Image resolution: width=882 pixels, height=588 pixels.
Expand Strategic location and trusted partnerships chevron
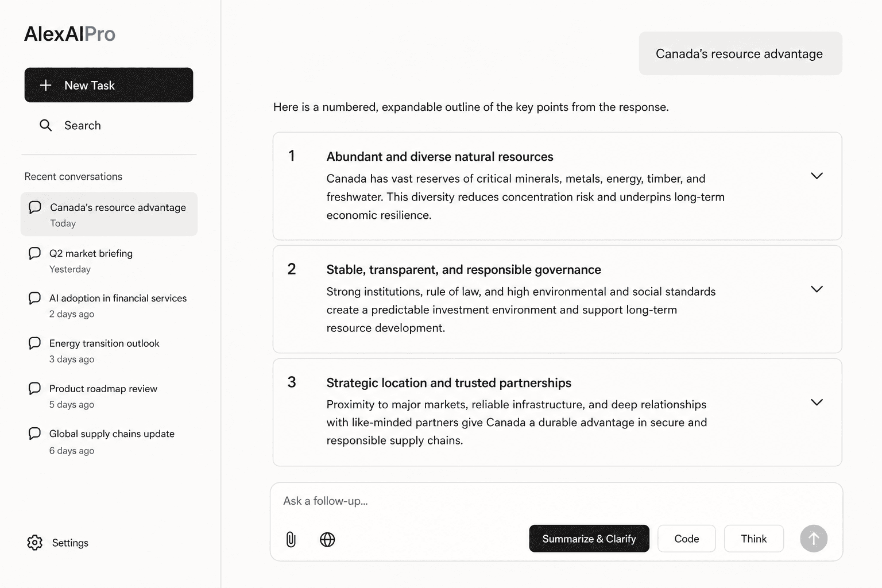click(817, 402)
